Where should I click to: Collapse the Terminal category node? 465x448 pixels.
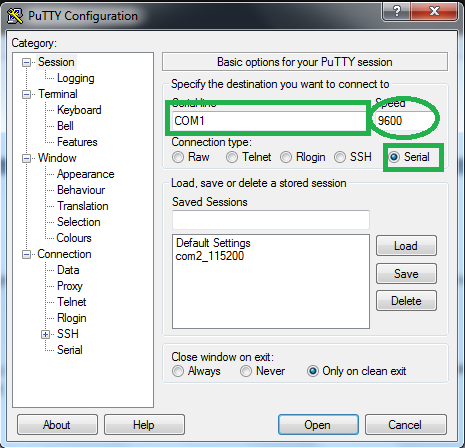[26, 94]
